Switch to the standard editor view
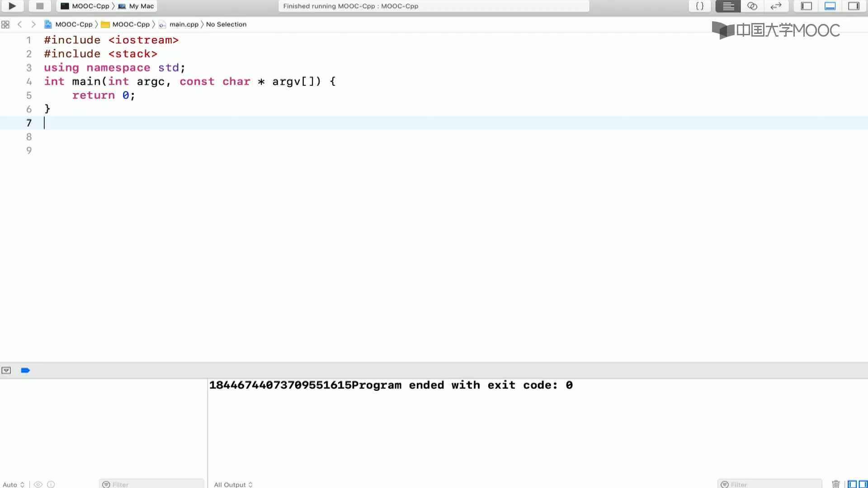Screen dimensions: 868x488 tap(728, 6)
